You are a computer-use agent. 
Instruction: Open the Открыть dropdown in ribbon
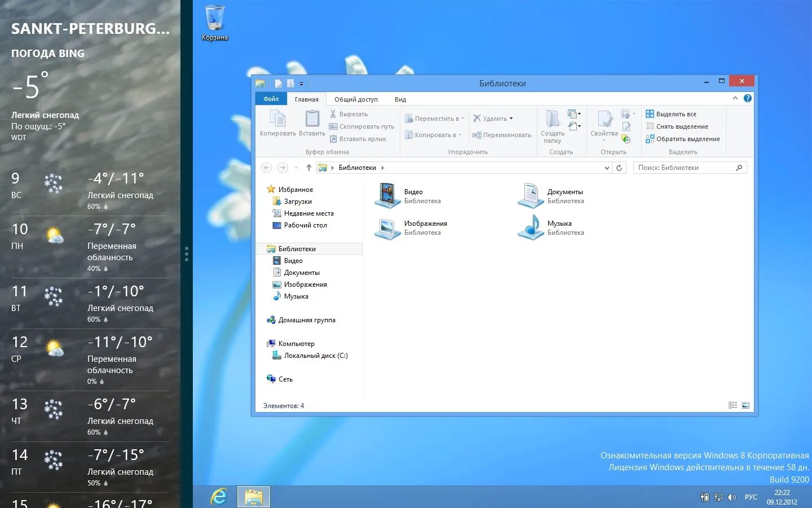pyautogui.click(x=628, y=114)
